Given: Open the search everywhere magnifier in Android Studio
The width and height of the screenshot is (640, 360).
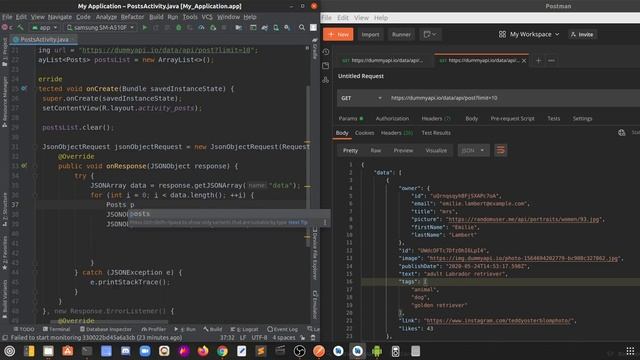Looking at the screenshot, I should click(x=302, y=27).
